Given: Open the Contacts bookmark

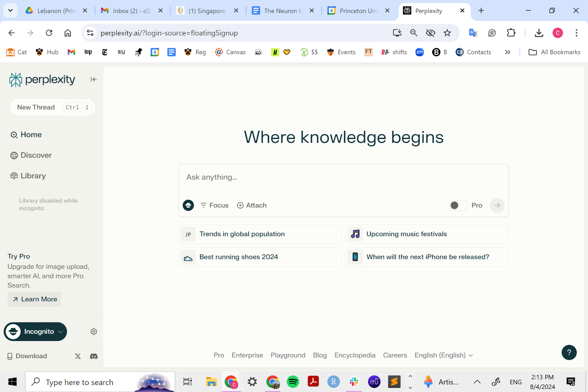Looking at the screenshot, I should pos(473,52).
